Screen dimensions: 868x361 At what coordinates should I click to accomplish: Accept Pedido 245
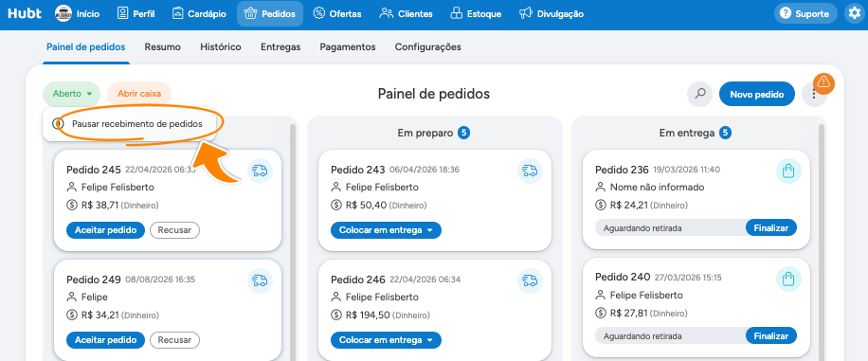point(105,230)
